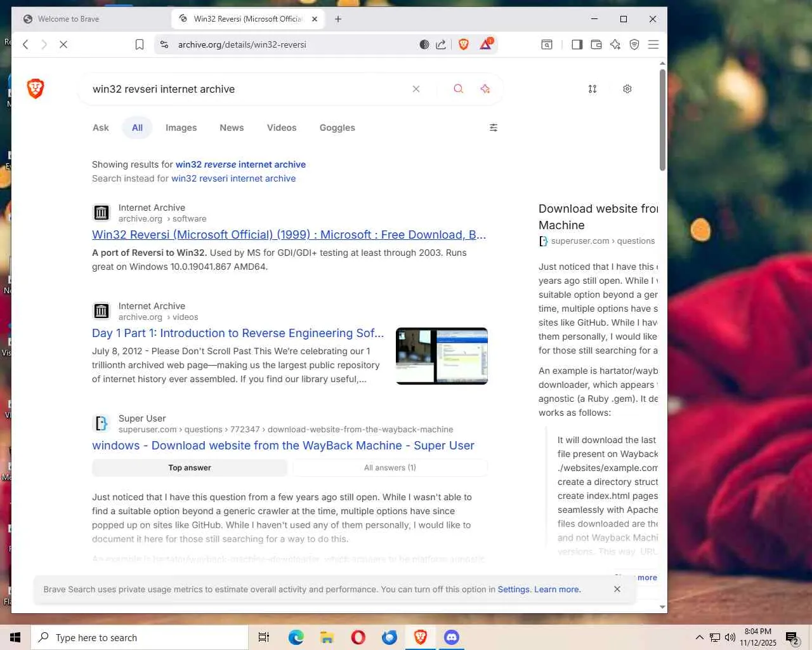Open a new browser tab

[x=338, y=19]
